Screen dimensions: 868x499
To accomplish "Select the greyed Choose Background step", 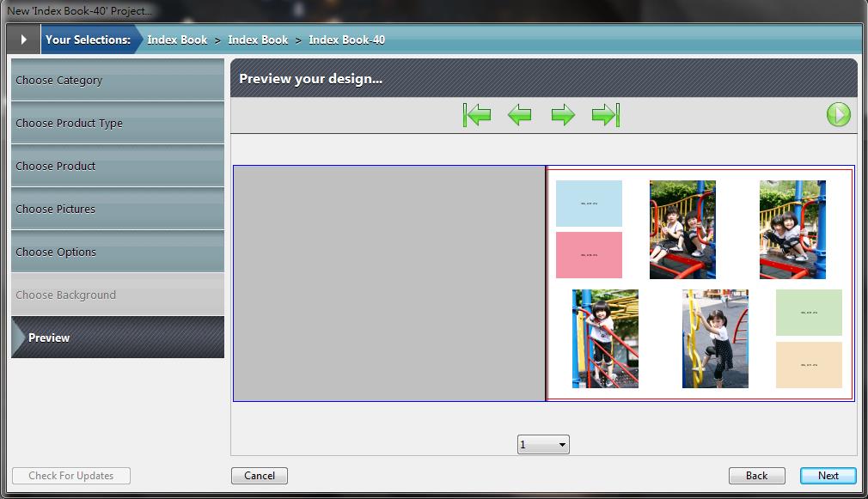I will [x=118, y=295].
